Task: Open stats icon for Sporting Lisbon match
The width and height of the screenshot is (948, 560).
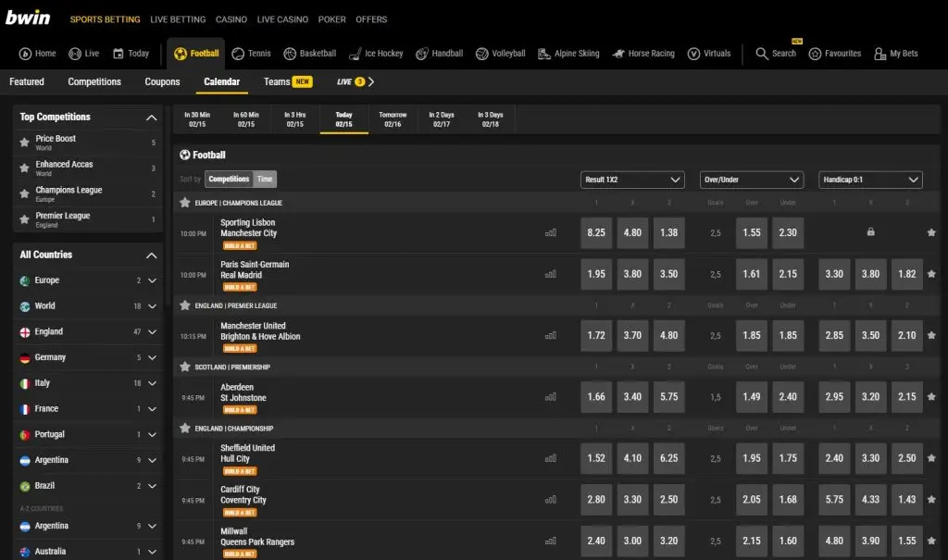Action: [x=551, y=233]
